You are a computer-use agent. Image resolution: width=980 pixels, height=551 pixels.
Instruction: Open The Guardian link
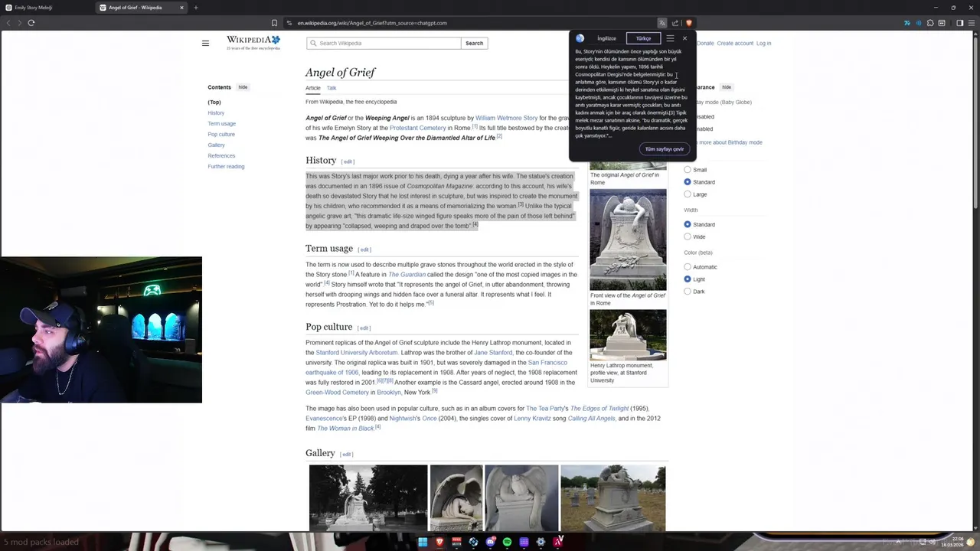coord(407,275)
